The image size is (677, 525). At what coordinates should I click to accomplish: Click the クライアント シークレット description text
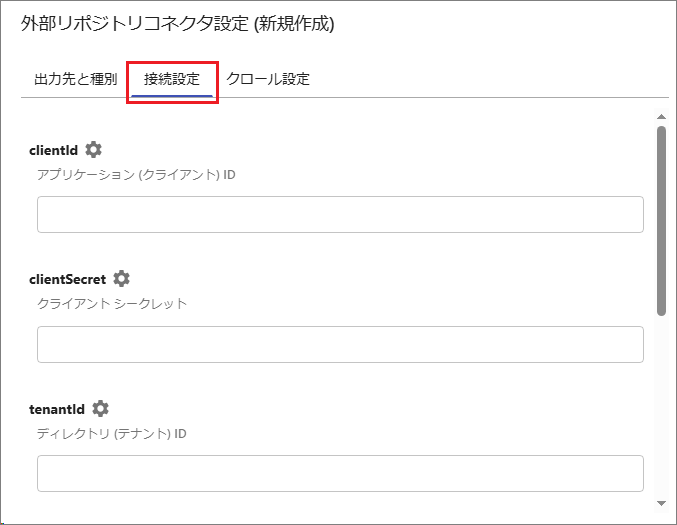click(112, 304)
